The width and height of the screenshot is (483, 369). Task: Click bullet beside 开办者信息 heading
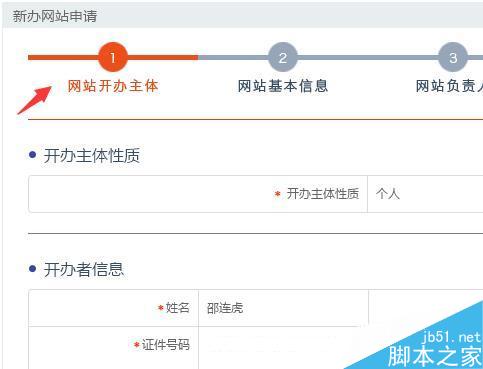(x=32, y=268)
